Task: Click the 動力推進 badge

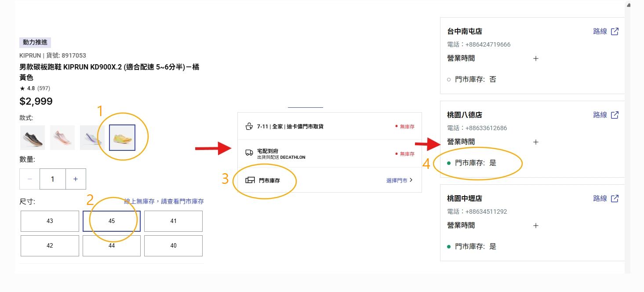Action: (x=35, y=43)
